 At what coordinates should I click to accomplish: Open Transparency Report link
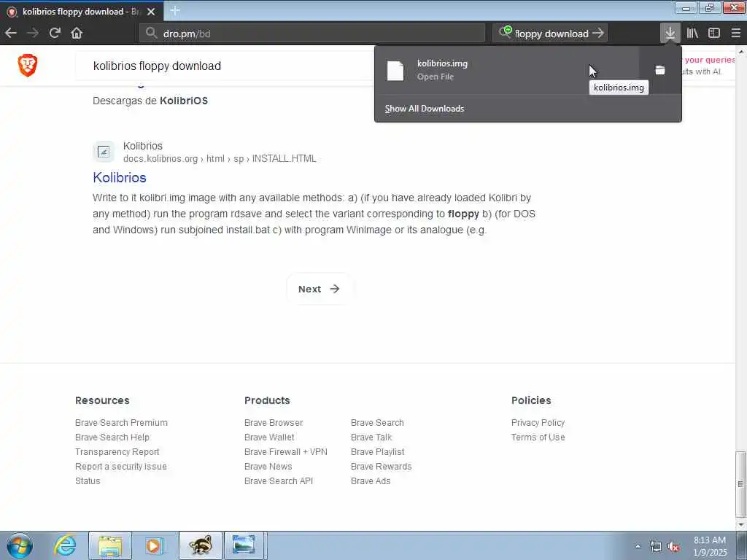pos(117,452)
